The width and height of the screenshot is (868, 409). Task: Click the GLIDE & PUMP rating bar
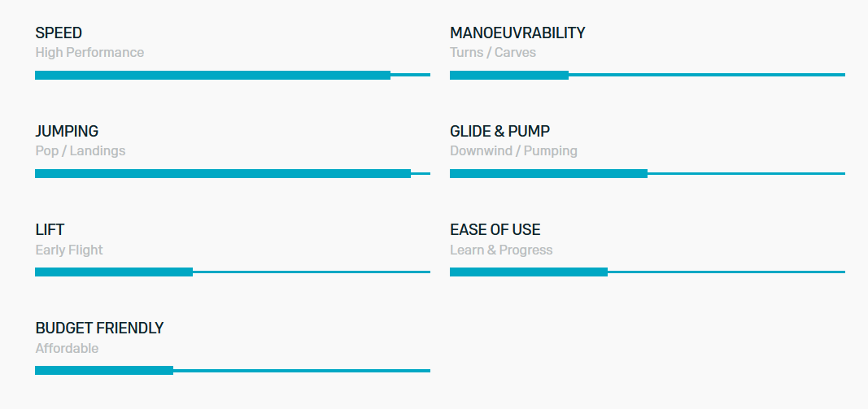tap(647, 174)
